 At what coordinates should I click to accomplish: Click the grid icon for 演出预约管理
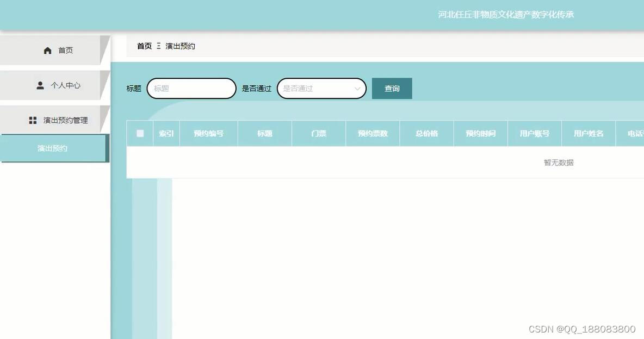point(33,120)
